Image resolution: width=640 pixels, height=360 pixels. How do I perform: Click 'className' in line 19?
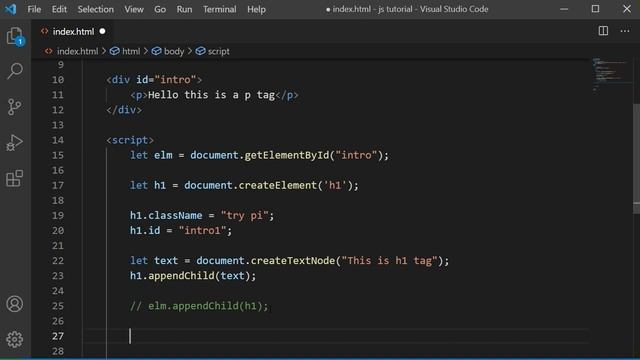pyautogui.click(x=175, y=215)
